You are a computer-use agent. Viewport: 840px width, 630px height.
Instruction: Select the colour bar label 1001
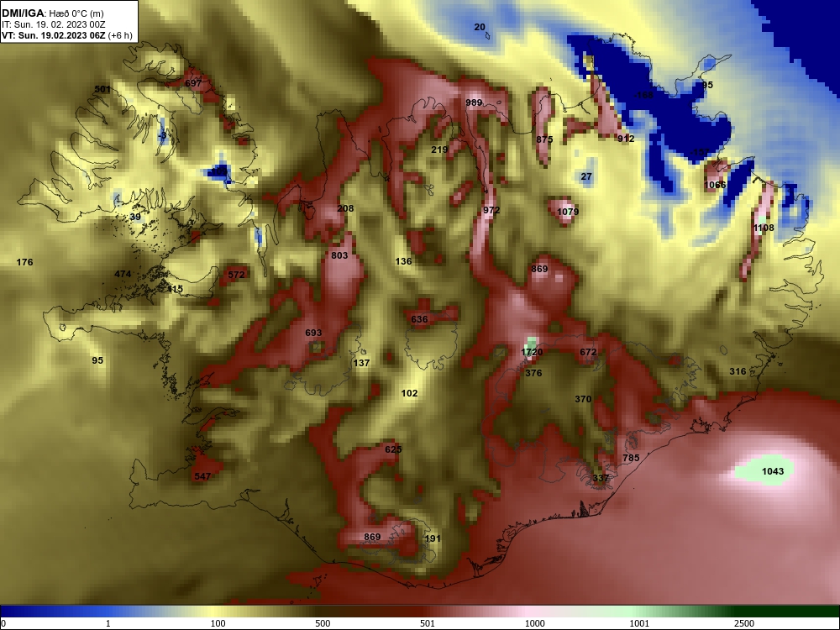[x=639, y=623]
